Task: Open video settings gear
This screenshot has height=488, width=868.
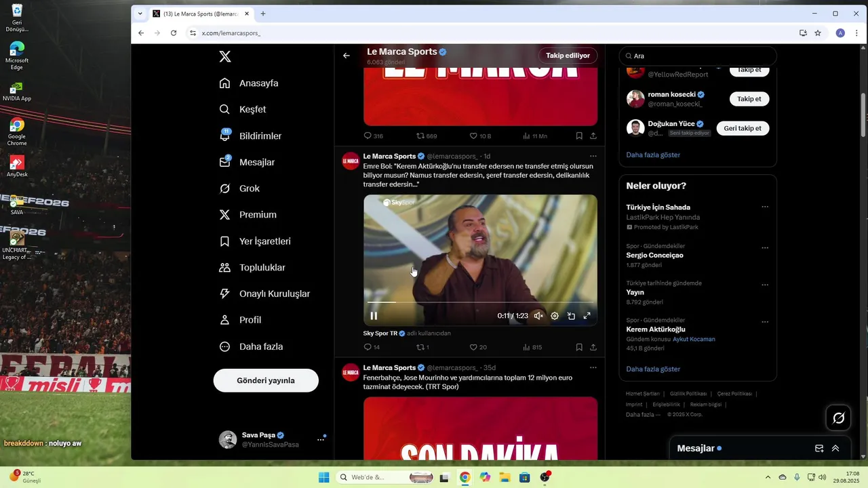Action: point(555,316)
